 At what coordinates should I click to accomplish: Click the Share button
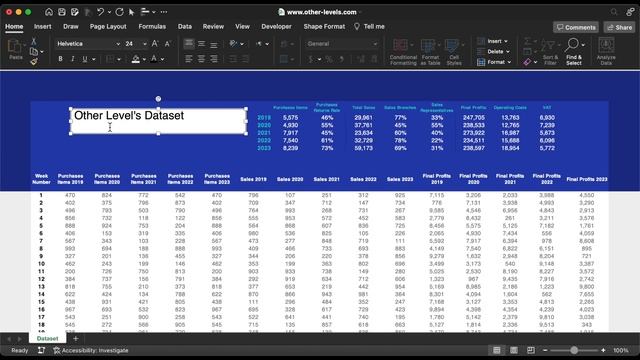click(x=619, y=27)
